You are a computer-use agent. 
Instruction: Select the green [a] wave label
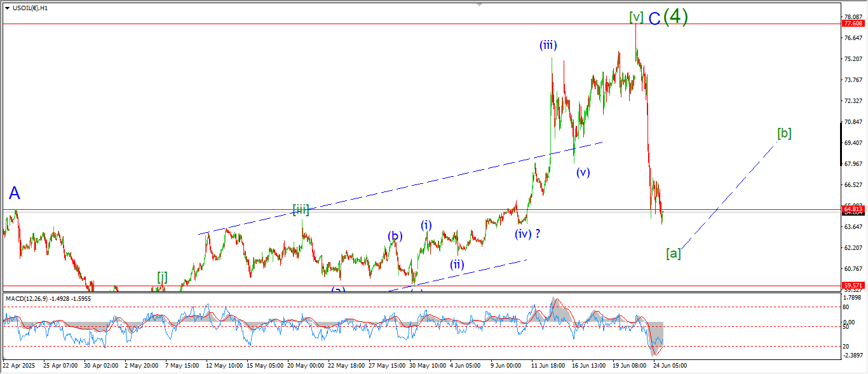(x=674, y=253)
